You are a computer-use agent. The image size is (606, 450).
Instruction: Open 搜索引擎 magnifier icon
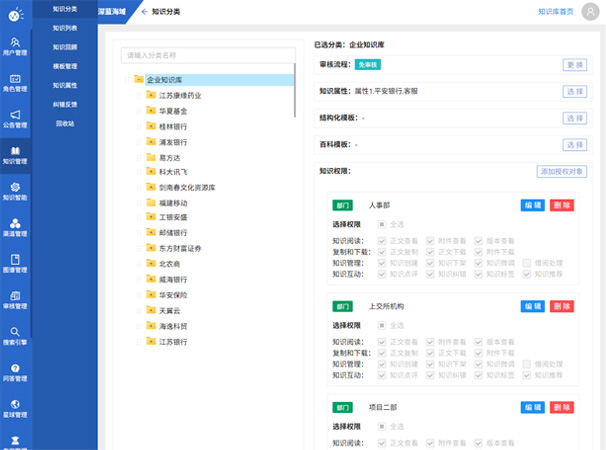[15, 335]
